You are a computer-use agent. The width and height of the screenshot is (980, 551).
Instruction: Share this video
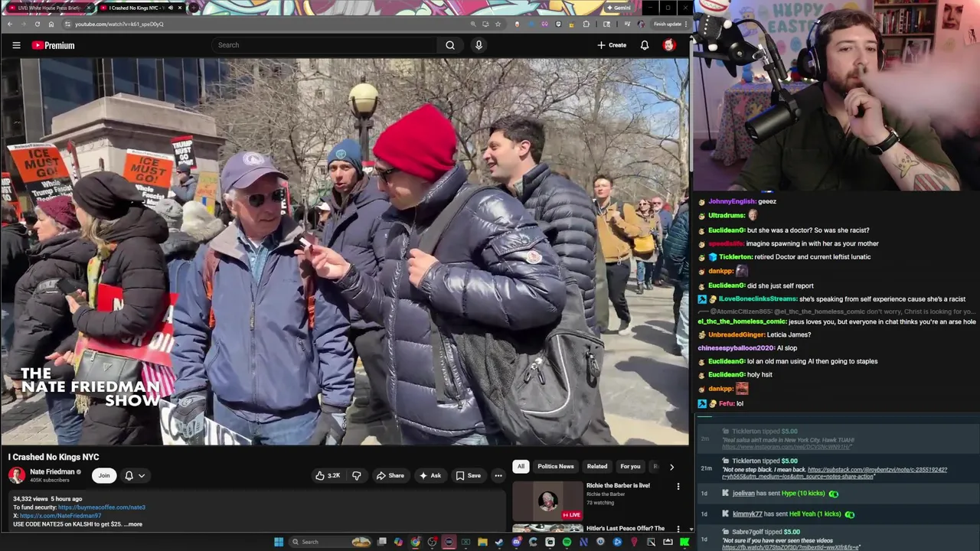(390, 475)
